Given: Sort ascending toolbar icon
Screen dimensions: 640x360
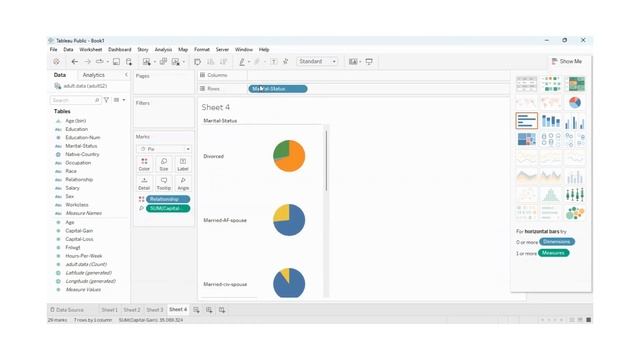Looking at the screenshot, I should click(211, 62).
